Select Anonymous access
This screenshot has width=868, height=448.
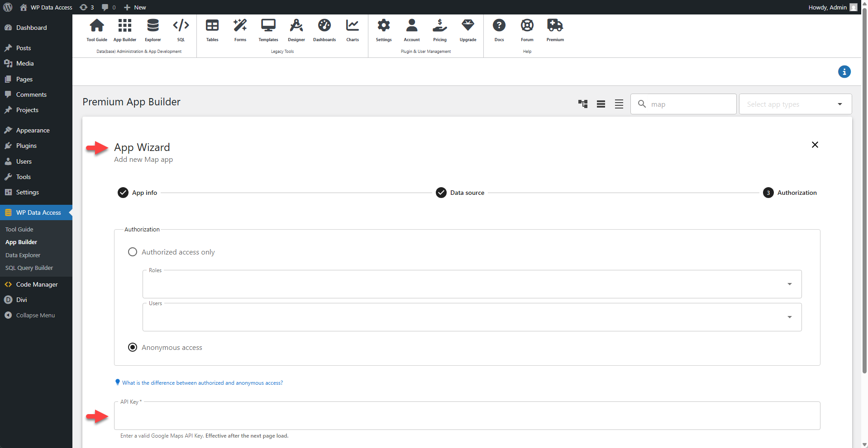tap(132, 347)
